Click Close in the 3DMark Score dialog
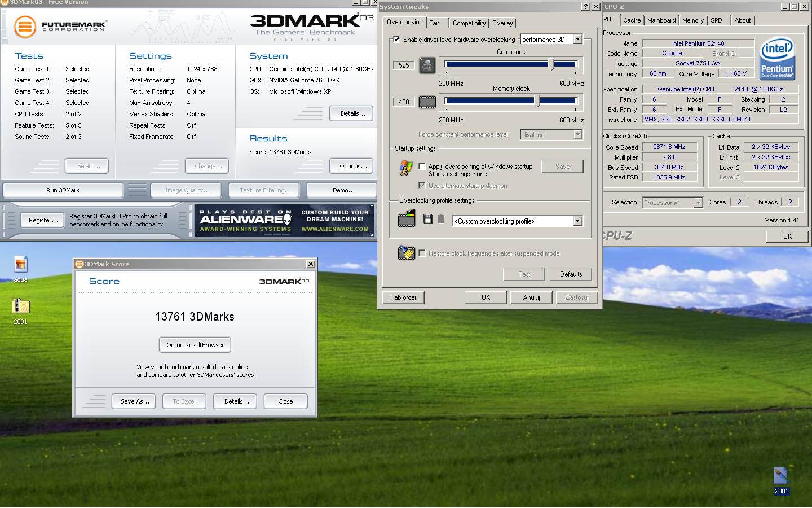812x508 pixels. 285,401
